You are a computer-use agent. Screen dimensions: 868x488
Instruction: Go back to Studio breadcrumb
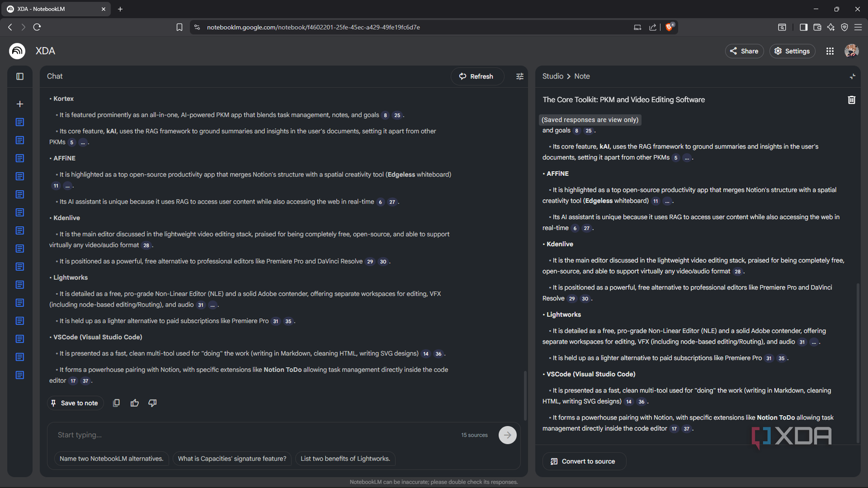(553, 76)
